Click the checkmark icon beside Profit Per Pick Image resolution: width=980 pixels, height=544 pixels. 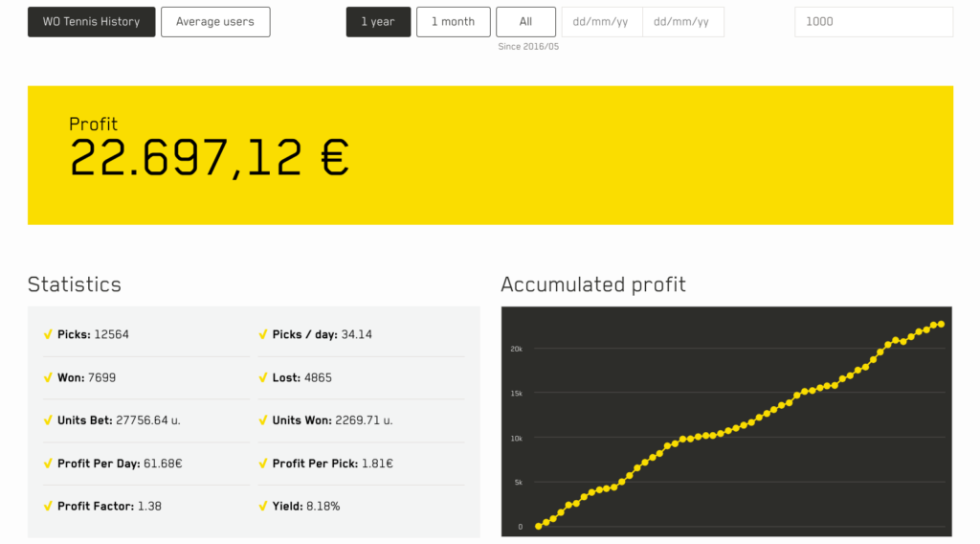(263, 464)
